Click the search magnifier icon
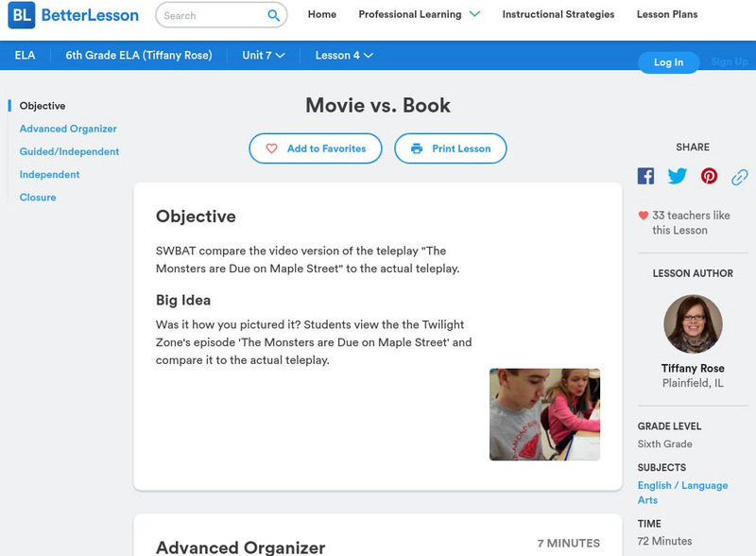 273,15
